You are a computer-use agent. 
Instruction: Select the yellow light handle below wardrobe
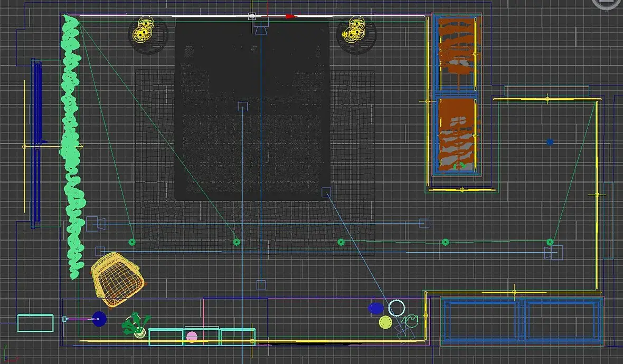click(461, 190)
